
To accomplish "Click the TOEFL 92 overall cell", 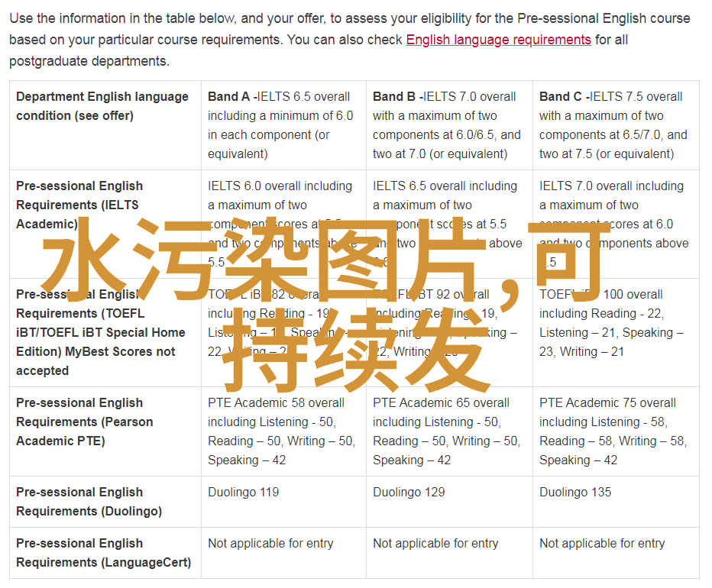I will pyautogui.click(x=449, y=333).
